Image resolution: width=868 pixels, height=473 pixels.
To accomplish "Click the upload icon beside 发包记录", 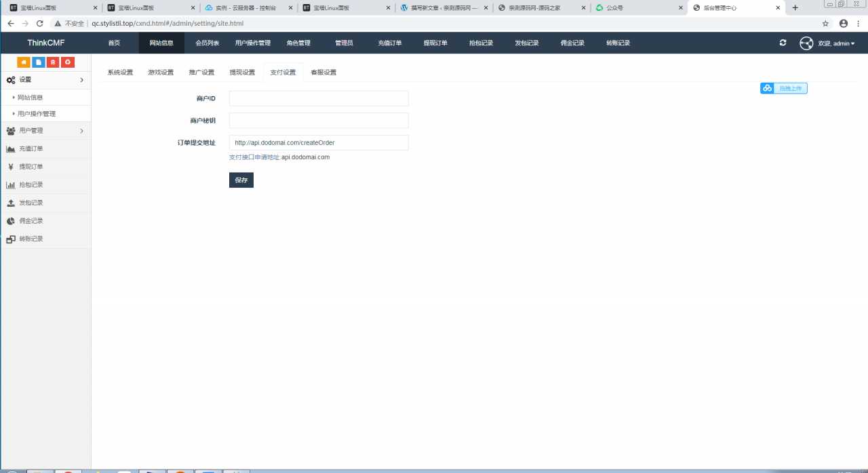I will tap(11, 203).
